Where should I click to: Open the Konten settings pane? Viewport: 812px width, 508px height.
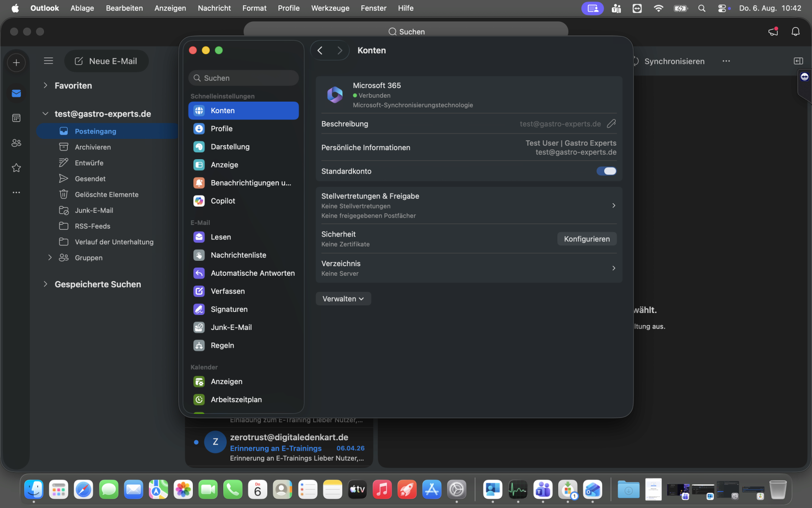[244, 110]
